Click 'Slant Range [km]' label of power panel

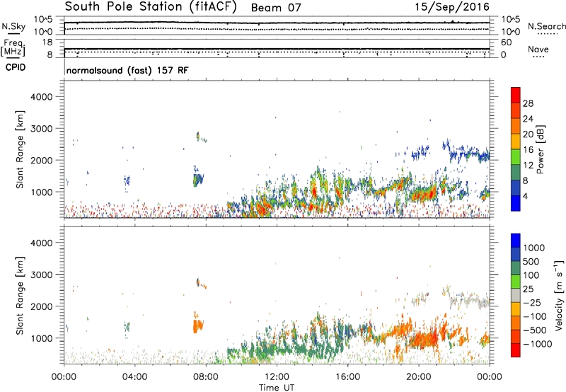click(20, 149)
